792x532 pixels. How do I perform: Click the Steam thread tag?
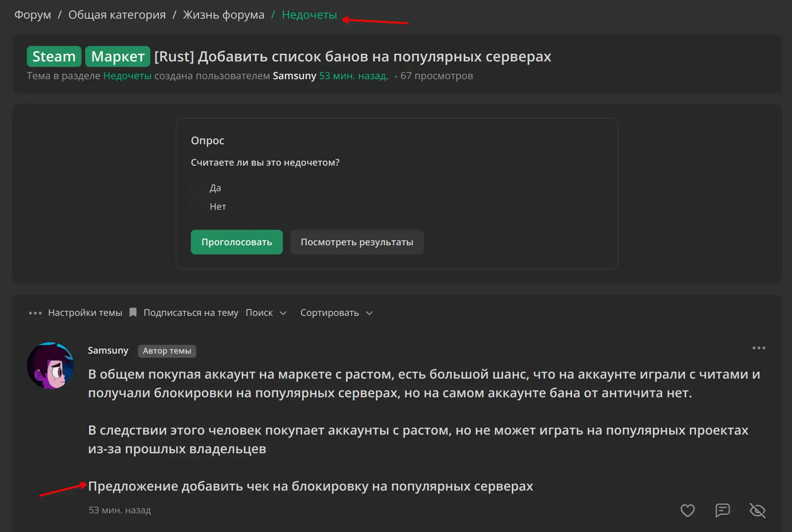[54, 56]
